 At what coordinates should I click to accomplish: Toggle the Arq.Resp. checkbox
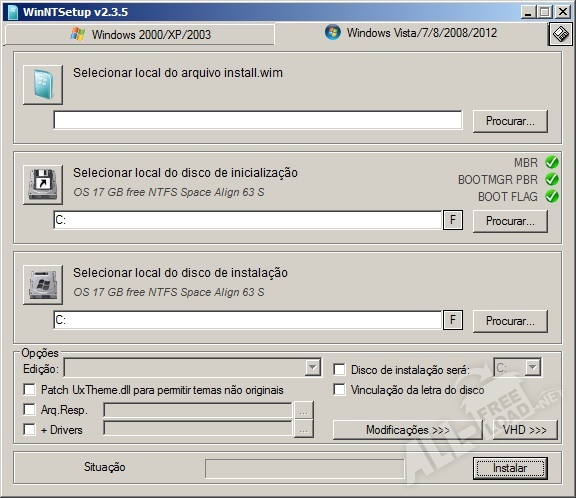[29, 409]
